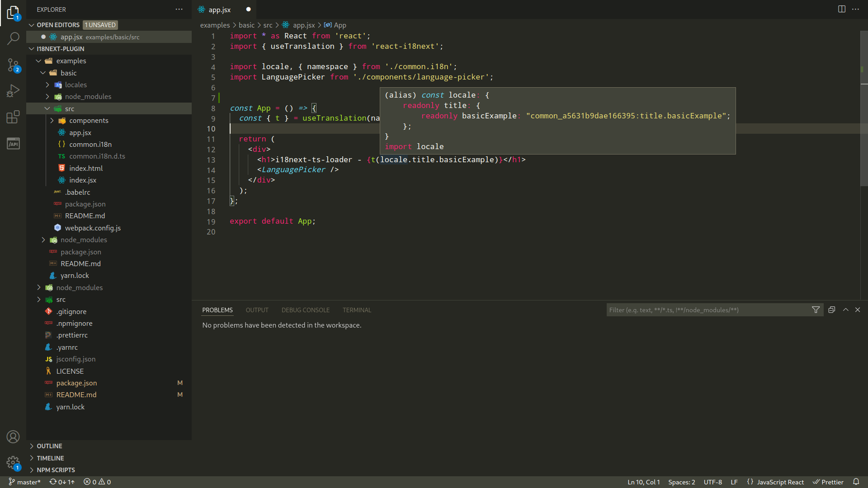
Task: Click JavaScript React language mode
Action: point(780,482)
